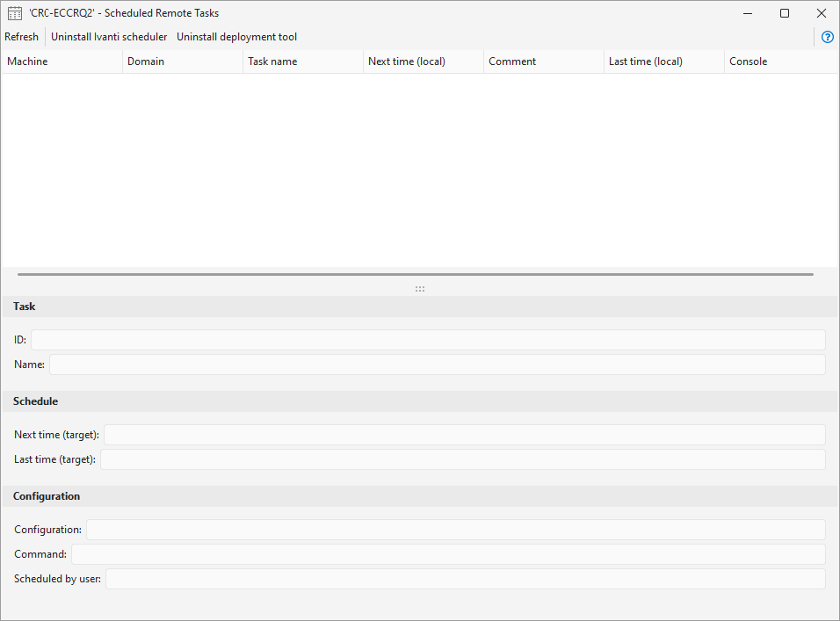This screenshot has width=840, height=621.
Task: Click the splitter handle between panels
Action: (419, 288)
